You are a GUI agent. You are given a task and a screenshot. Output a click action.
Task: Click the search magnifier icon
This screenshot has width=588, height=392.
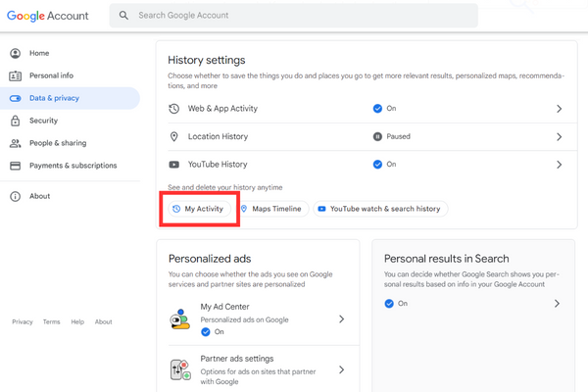(123, 16)
